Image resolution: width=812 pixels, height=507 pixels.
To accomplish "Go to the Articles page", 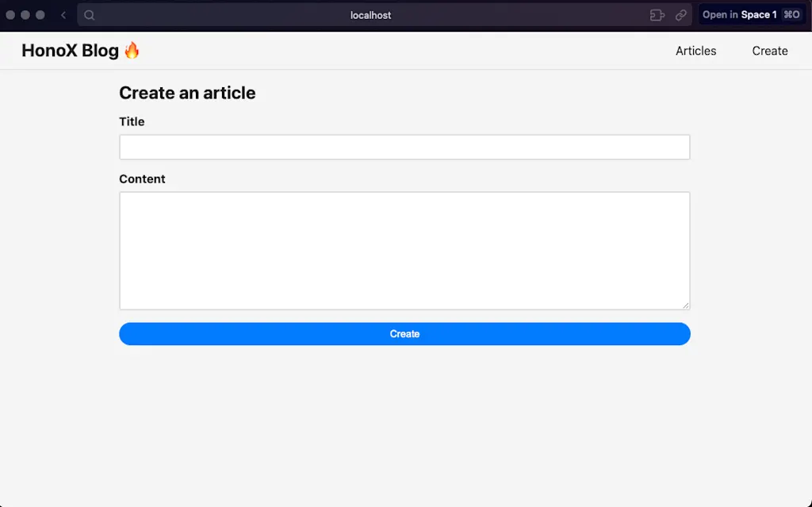I will [695, 51].
